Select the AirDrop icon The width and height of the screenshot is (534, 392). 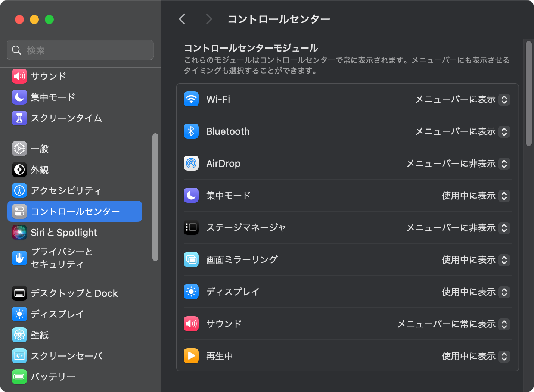click(191, 164)
